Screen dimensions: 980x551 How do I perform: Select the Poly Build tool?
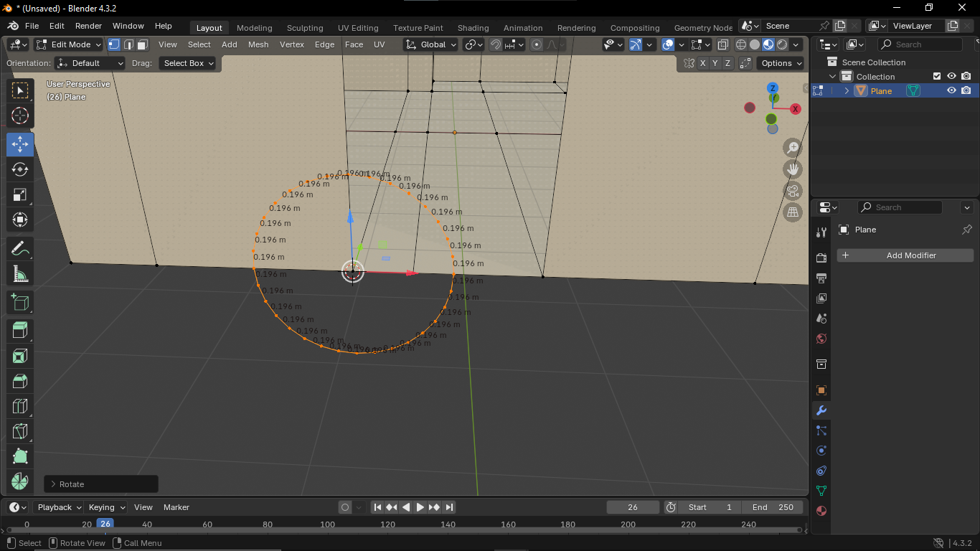tap(20, 456)
